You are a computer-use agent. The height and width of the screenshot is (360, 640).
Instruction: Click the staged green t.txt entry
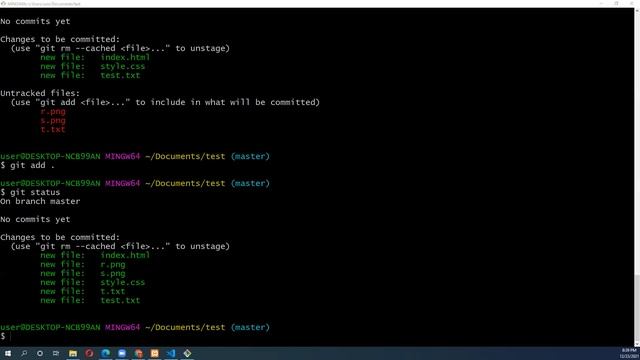tap(113, 291)
